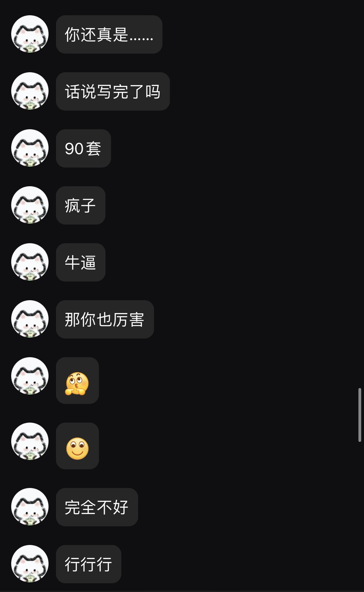Tap avatar beside the 90套 message
Image resolution: width=364 pixels, height=592 pixels.
[x=30, y=148]
